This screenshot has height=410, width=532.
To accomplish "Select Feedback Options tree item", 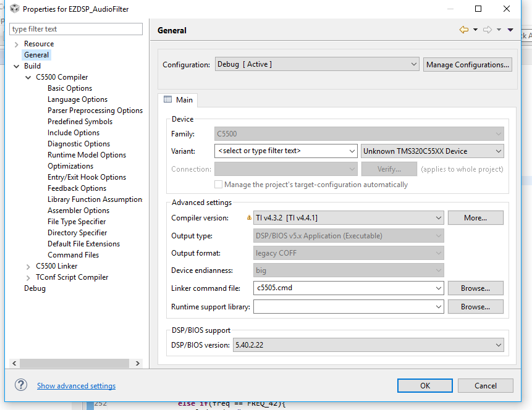I will 77,188.
